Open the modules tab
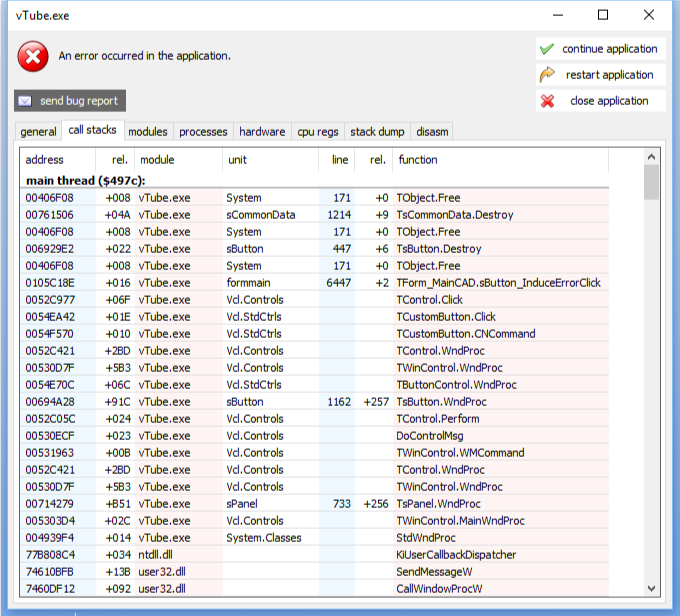This screenshot has height=616, width=680. 148,132
